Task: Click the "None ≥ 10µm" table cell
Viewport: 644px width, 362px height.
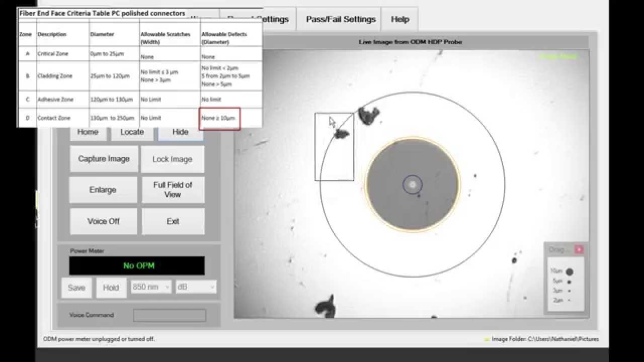Action: tap(220, 119)
